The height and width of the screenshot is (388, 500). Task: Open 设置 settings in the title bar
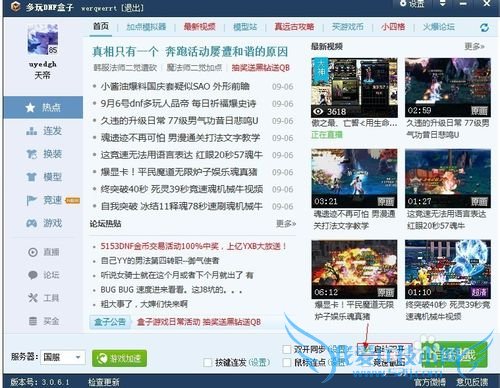pos(412,4)
